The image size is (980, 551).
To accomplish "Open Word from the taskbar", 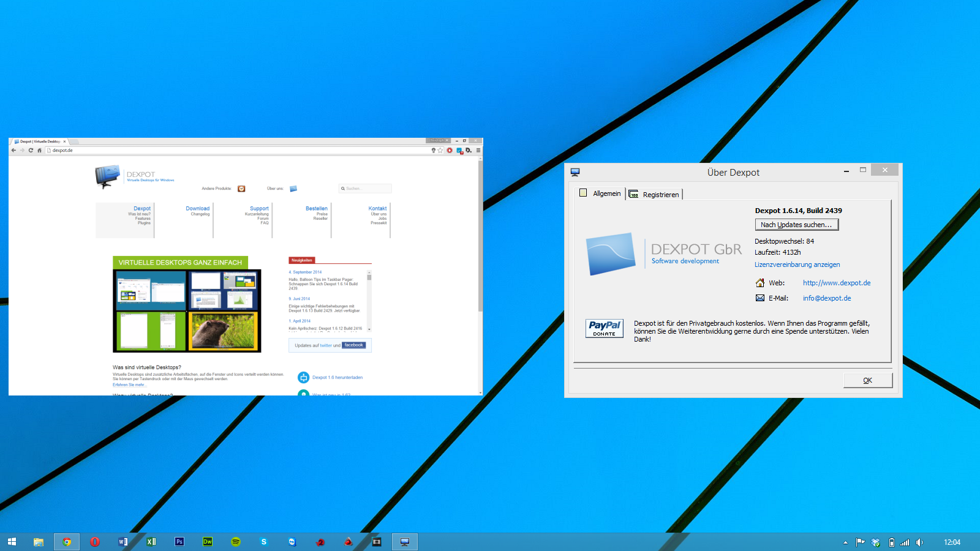I will click(123, 542).
